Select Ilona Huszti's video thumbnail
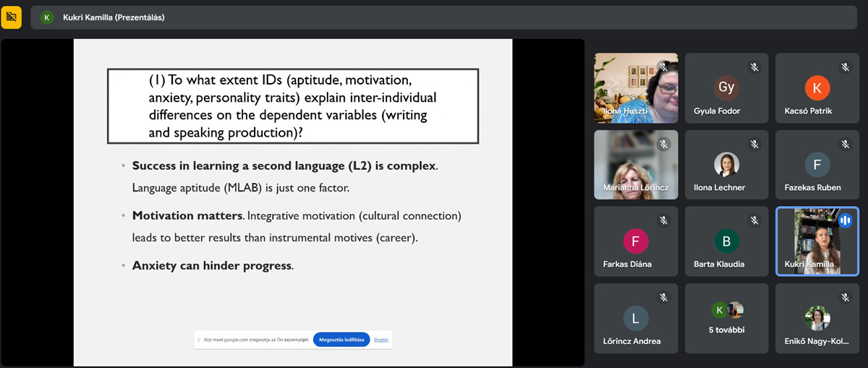The width and height of the screenshot is (868, 368). 635,87
